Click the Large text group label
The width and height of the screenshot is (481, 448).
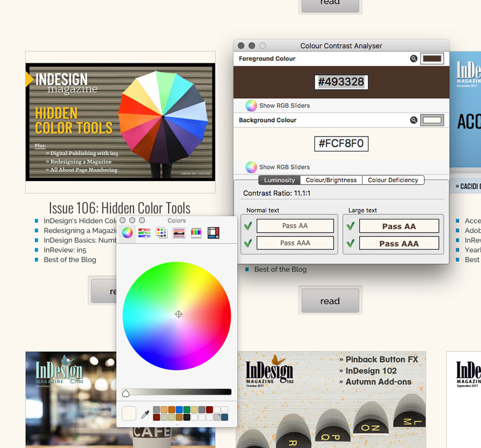click(x=363, y=210)
